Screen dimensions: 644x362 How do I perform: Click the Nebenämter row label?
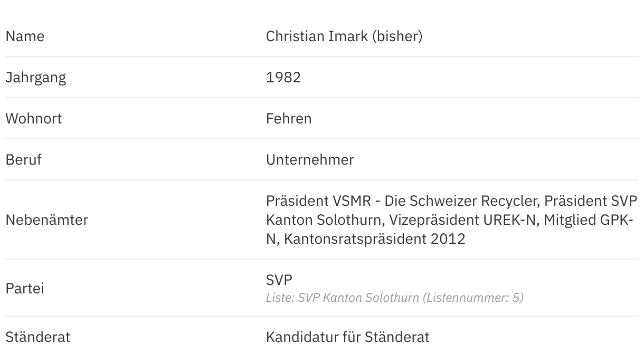pyautogui.click(x=47, y=220)
